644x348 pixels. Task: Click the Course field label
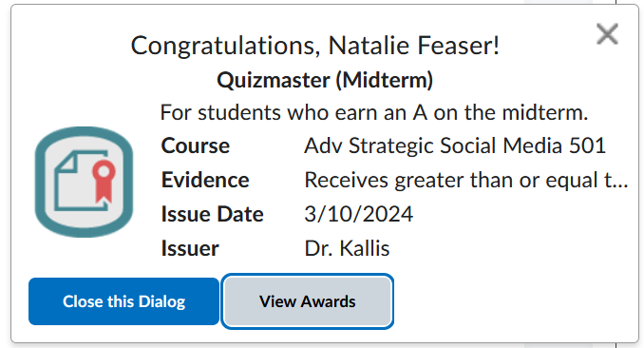click(195, 145)
